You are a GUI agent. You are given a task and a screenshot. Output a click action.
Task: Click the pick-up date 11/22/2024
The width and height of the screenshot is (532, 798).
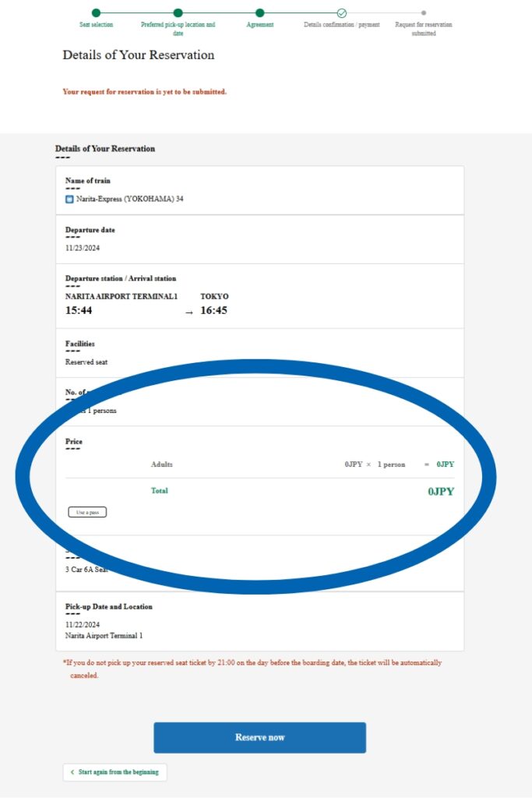click(83, 624)
